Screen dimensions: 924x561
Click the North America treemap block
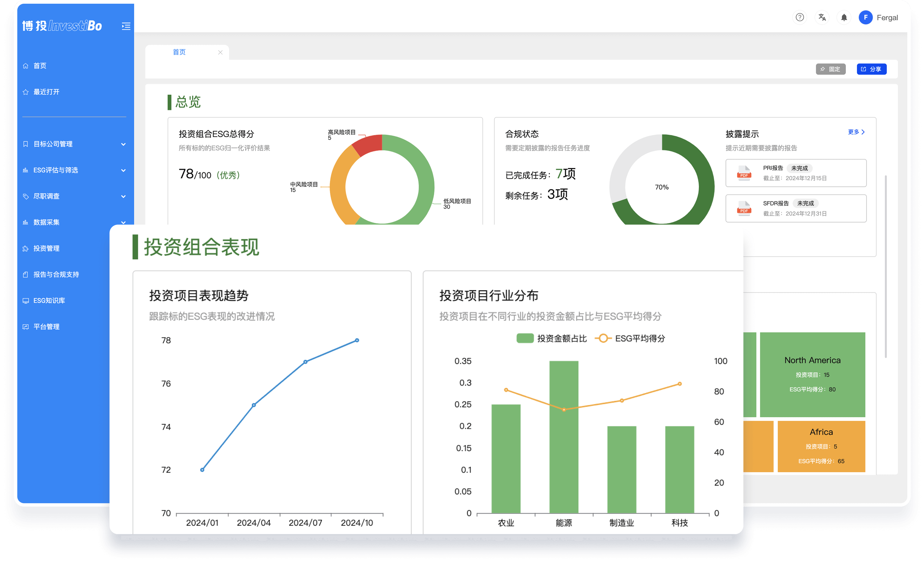(x=812, y=374)
